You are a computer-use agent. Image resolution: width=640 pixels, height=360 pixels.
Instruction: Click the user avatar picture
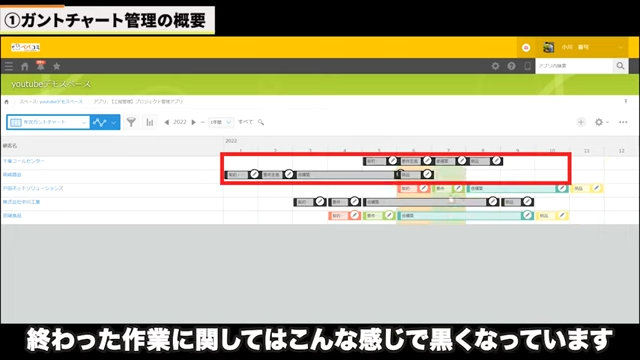click(x=548, y=48)
